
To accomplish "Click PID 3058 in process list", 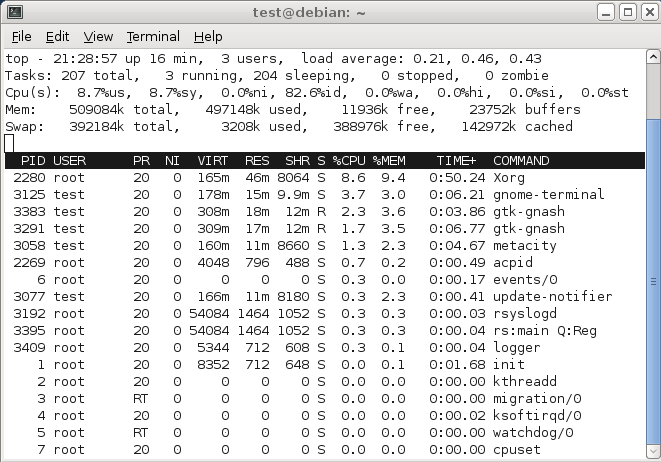I will click(29, 246).
